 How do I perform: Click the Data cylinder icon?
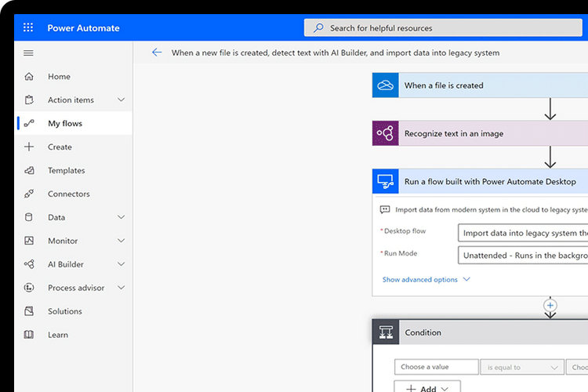click(x=29, y=217)
